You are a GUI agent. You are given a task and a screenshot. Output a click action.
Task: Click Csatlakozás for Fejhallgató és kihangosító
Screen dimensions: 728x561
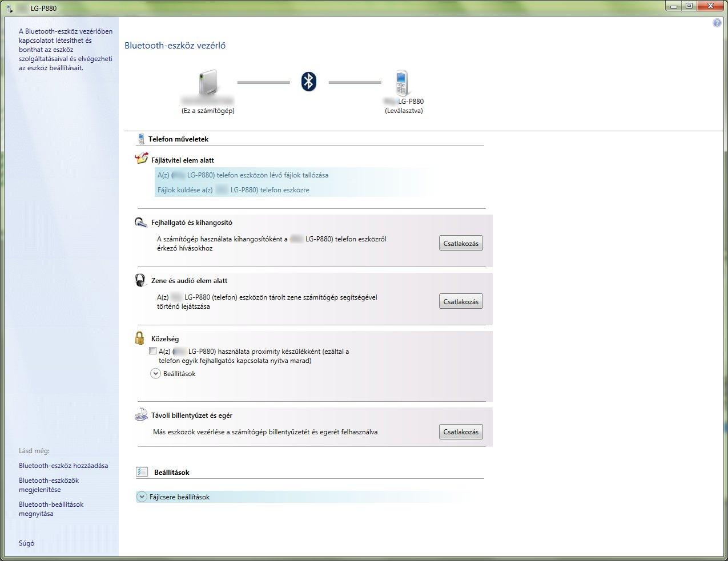[461, 243]
